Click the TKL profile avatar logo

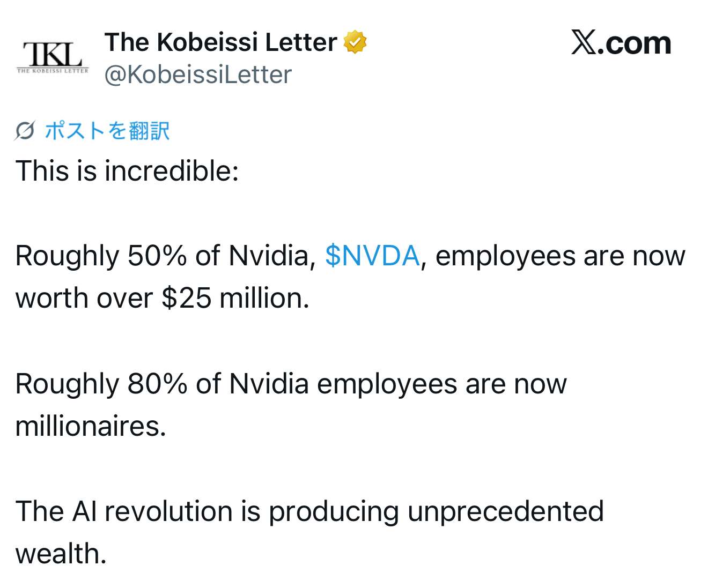coord(52,56)
